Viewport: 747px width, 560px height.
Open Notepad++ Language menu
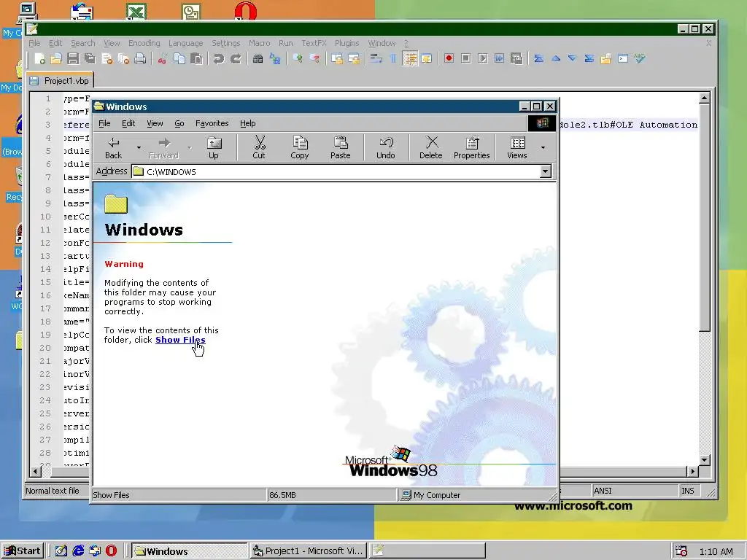coord(185,43)
